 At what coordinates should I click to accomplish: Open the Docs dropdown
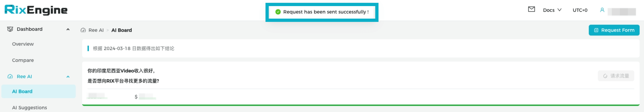pyautogui.click(x=552, y=10)
